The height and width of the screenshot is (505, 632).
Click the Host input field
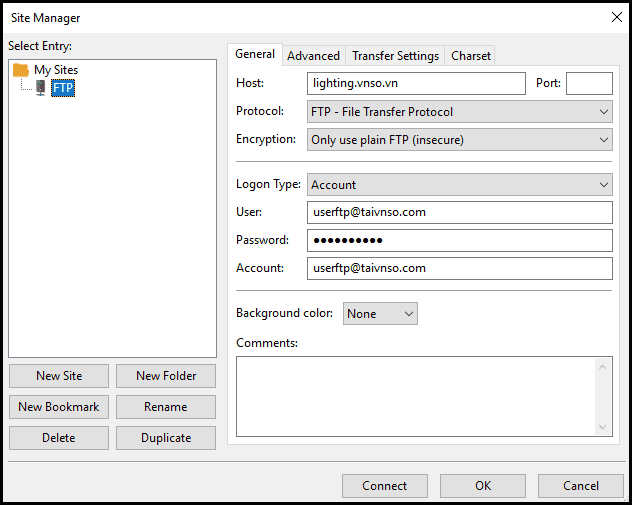416,83
